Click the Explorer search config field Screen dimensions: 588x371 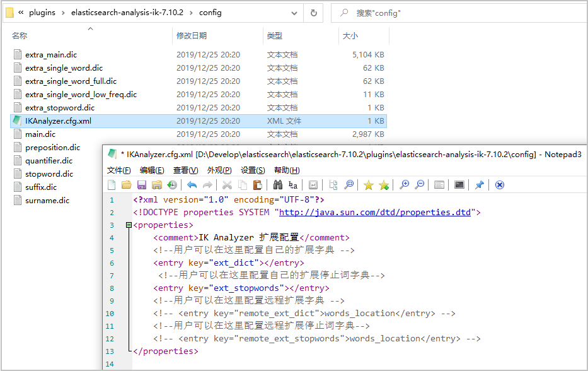click(459, 13)
